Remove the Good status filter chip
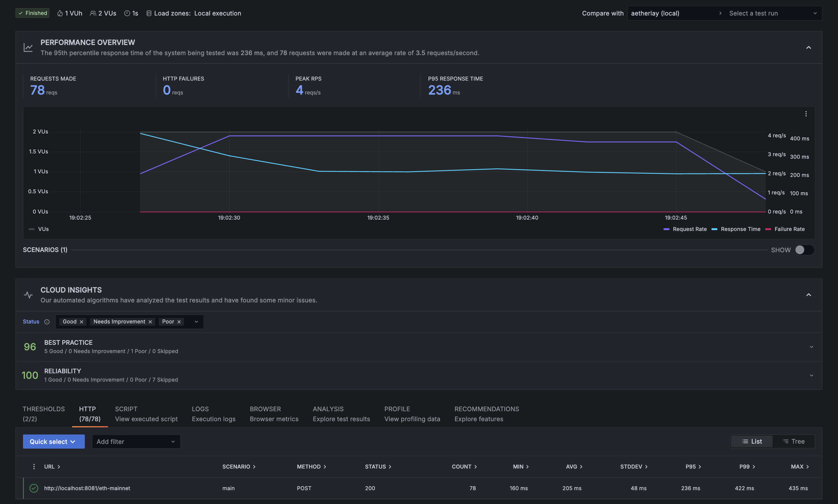Image resolution: width=838 pixels, height=504 pixels. 81,322
